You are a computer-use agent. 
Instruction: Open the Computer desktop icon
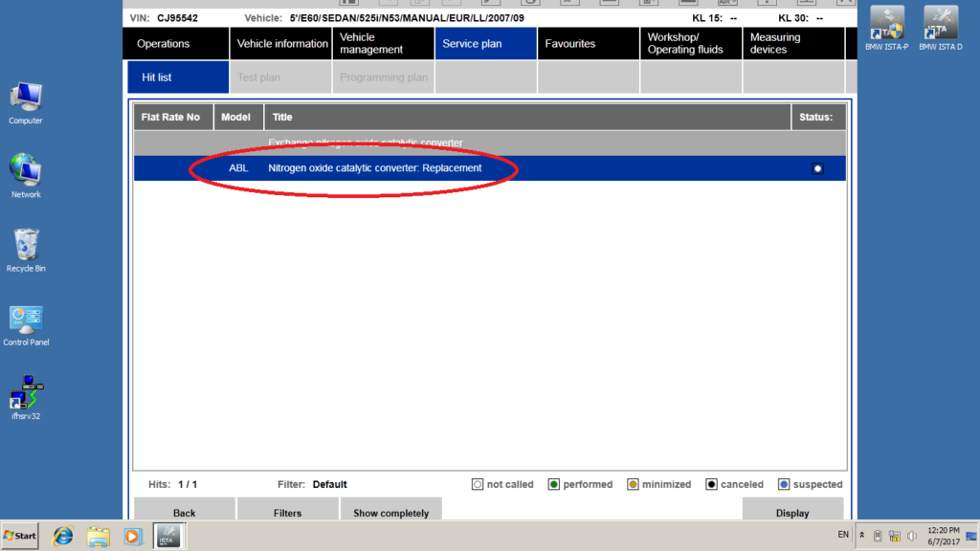(26, 103)
